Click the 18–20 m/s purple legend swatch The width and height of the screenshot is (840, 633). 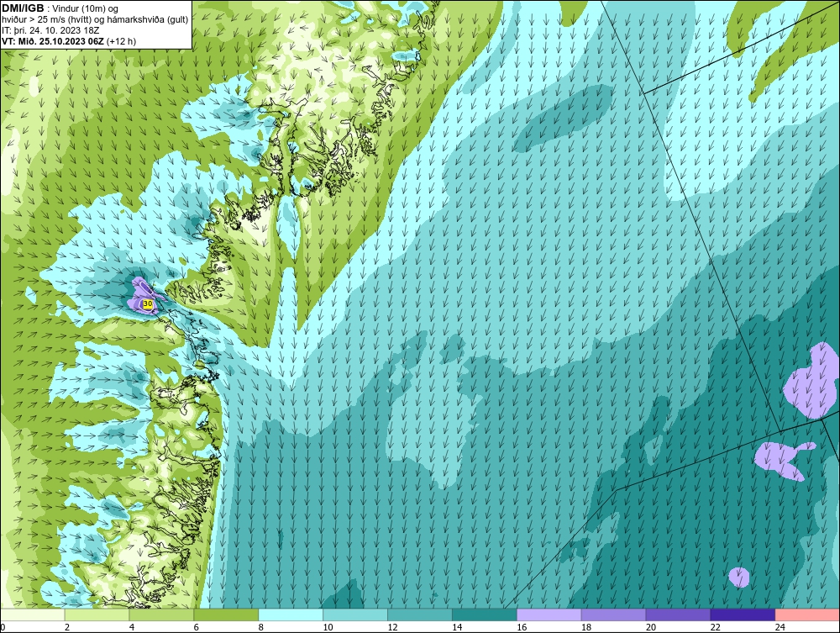(613, 615)
